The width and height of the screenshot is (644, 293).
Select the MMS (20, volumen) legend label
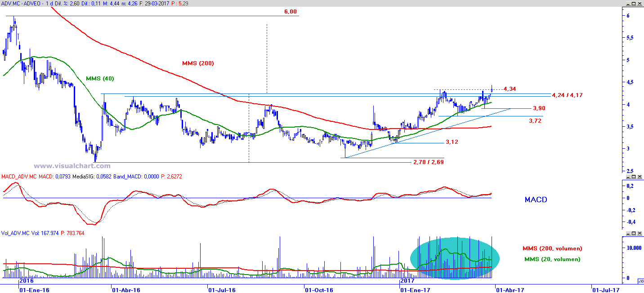(552, 259)
